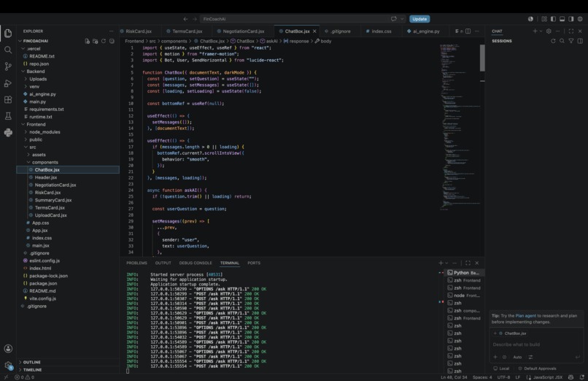Search chat sessions

pyautogui.click(x=562, y=41)
